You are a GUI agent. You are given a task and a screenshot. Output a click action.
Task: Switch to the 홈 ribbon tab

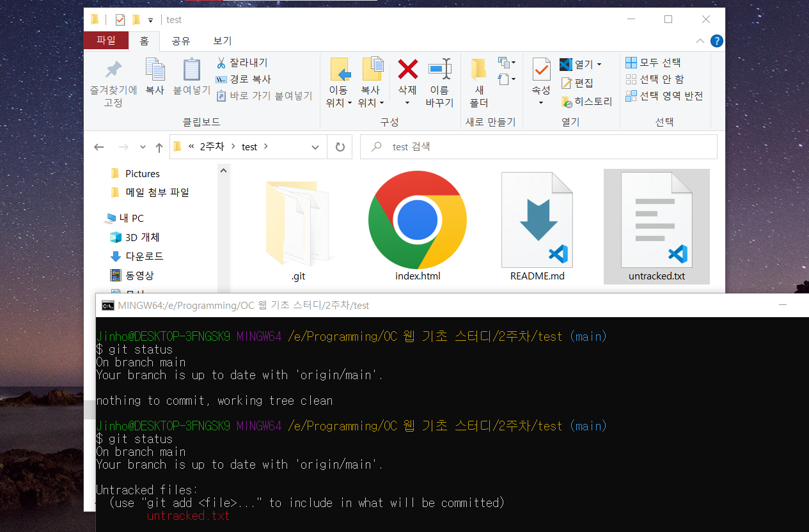pyautogui.click(x=145, y=41)
